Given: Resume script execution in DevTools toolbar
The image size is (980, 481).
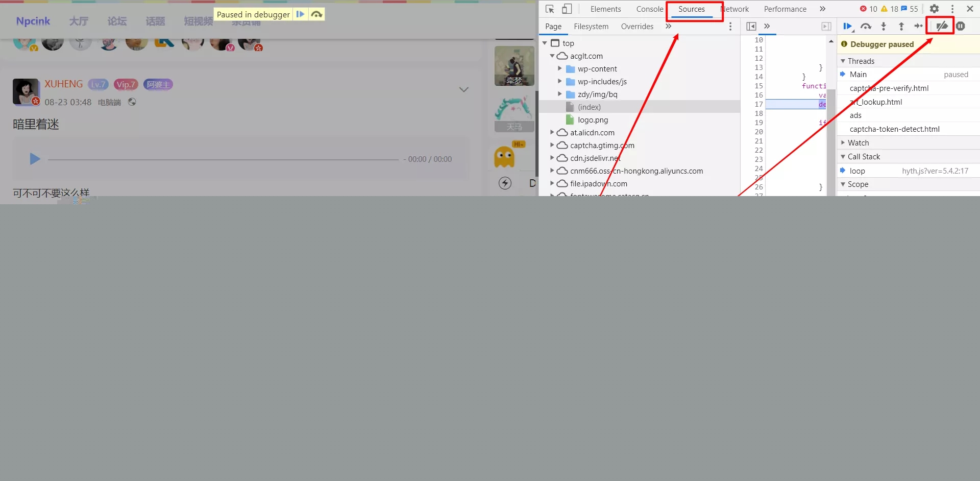Looking at the screenshot, I should [x=848, y=27].
